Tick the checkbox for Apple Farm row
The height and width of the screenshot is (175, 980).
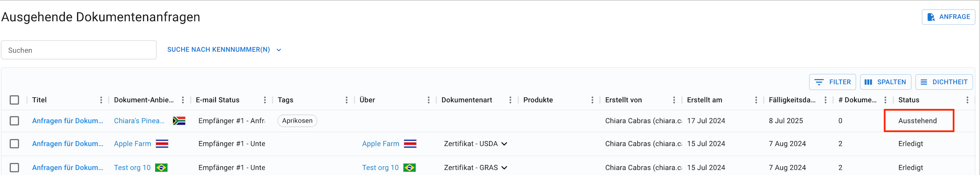14,144
